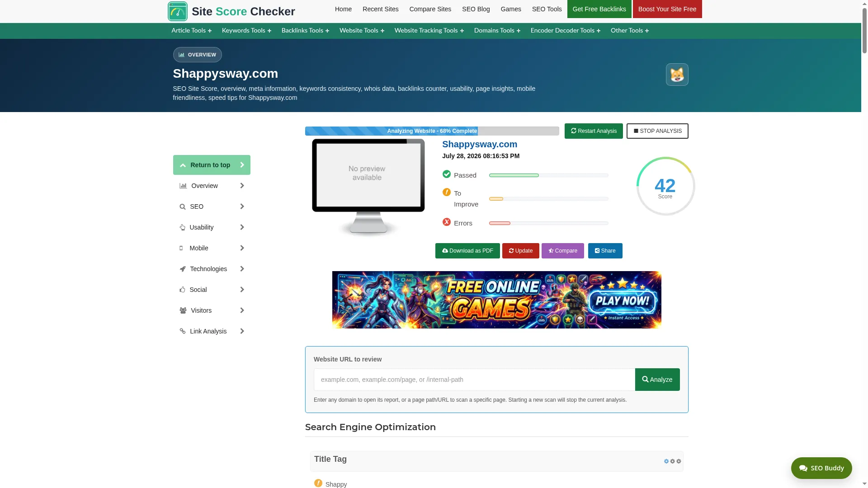Expand the Website Tracking Tools menu

pos(429,30)
